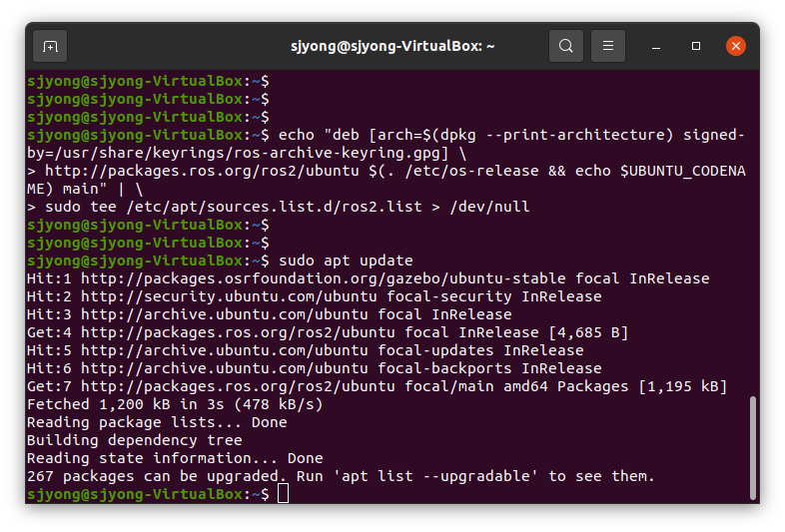Screen dimensions: 785x532
Task: Open a new terminal tab
Action: (x=50, y=46)
